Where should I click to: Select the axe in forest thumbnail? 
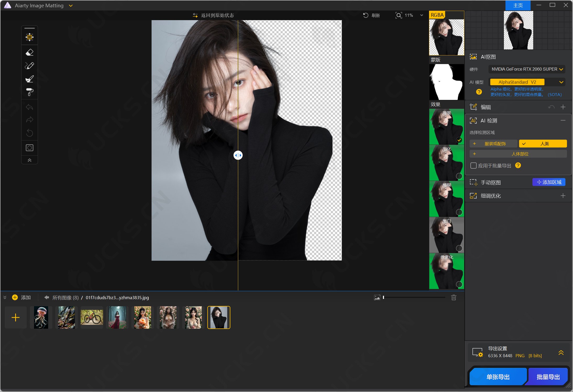[x=66, y=317]
